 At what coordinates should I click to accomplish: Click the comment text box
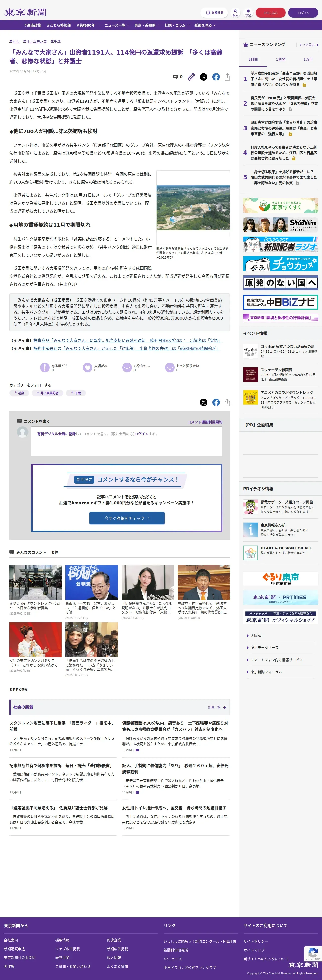127,441
